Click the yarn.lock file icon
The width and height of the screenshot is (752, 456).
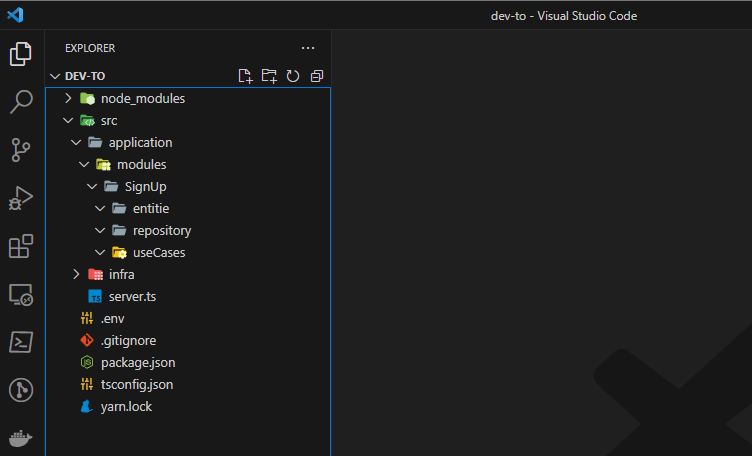(x=87, y=407)
